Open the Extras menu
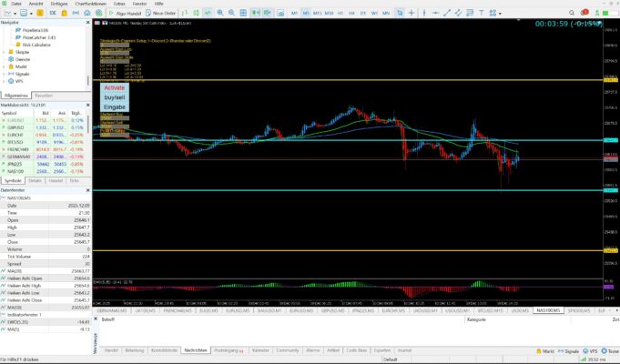This screenshot has width=620, height=364. pyautogui.click(x=119, y=4)
